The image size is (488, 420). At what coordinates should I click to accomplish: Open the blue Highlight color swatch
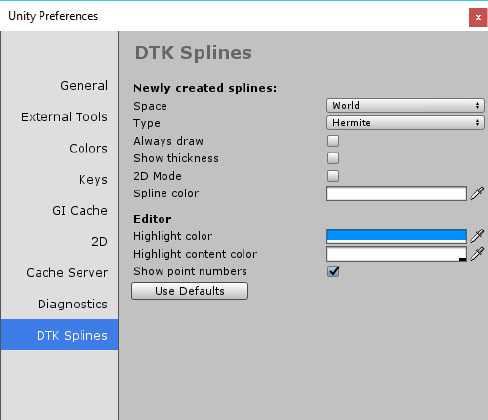(x=396, y=236)
